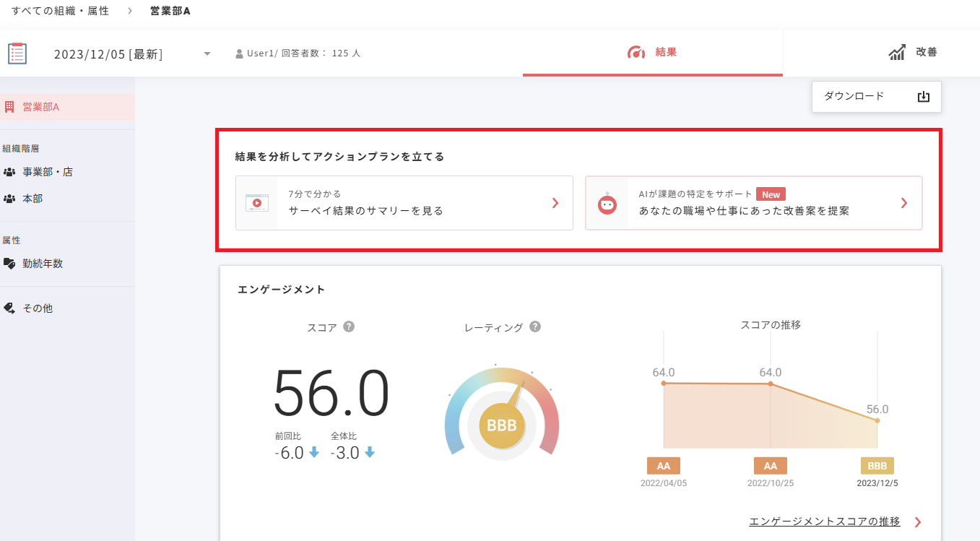The width and height of the screenshot is (980, 541).
Task: Expand the AI improvement proposal chevron
Action: (903, 203)
